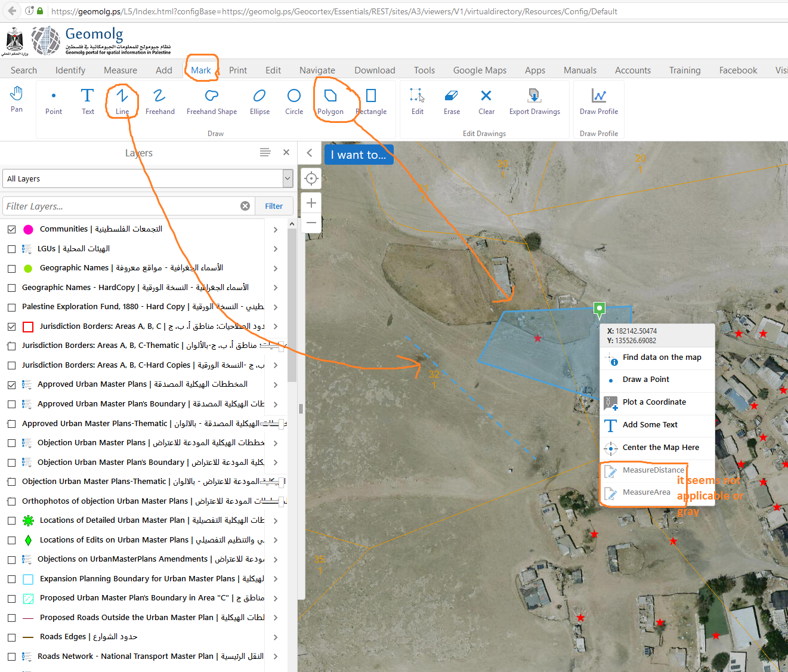The width and height of the screenshot is (788, 672).
Task: Toggle Jurisdiction Borders: Areas A, B, C checkbox
Action: point(11,326)
